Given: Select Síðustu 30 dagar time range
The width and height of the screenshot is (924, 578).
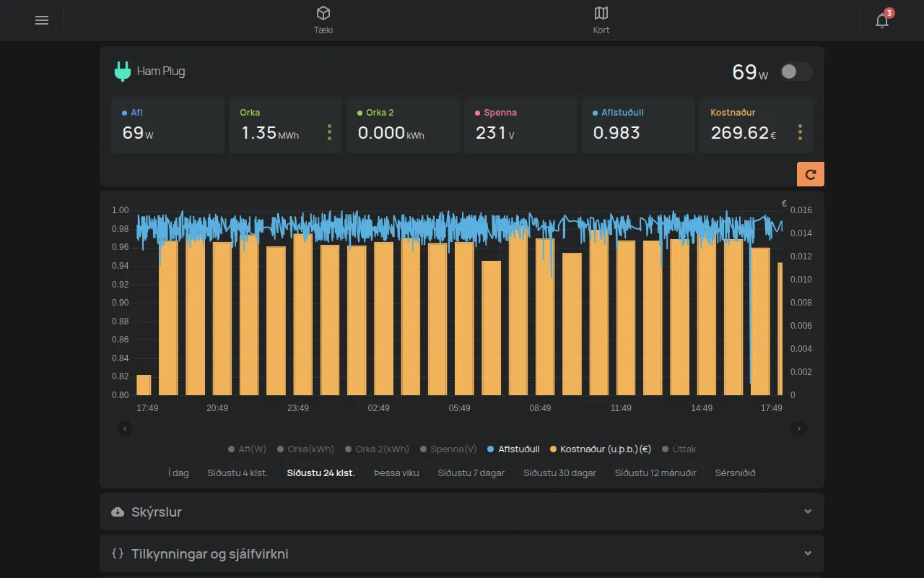Looking at the screenshot, I should [x=559, y=473].
